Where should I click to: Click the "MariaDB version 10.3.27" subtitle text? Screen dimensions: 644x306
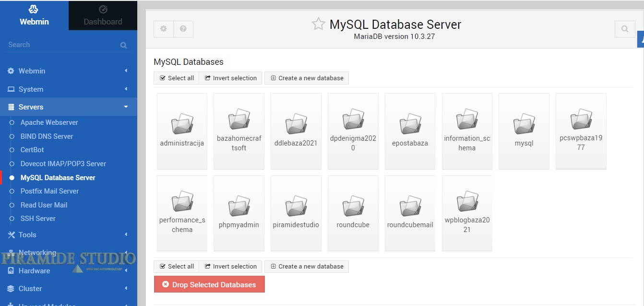pos(394,37)
